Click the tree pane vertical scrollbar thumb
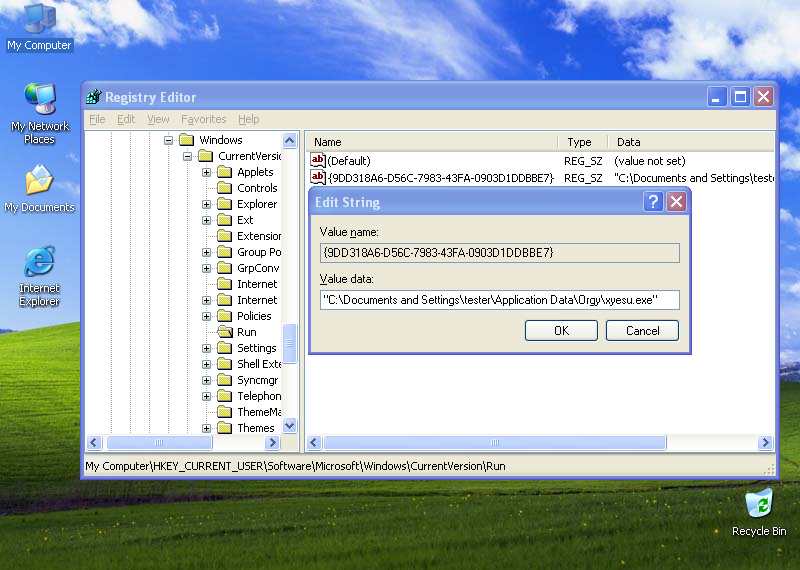 coord(290,343)
